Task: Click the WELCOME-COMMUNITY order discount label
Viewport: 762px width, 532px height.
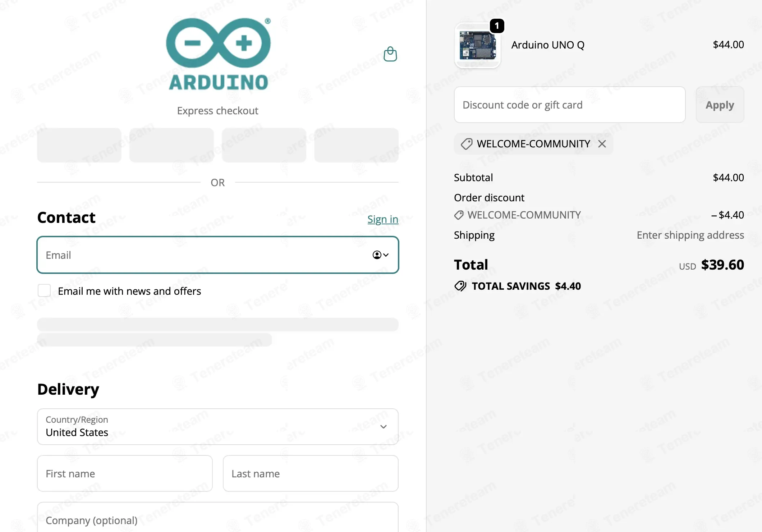Action: click(524, 215)
